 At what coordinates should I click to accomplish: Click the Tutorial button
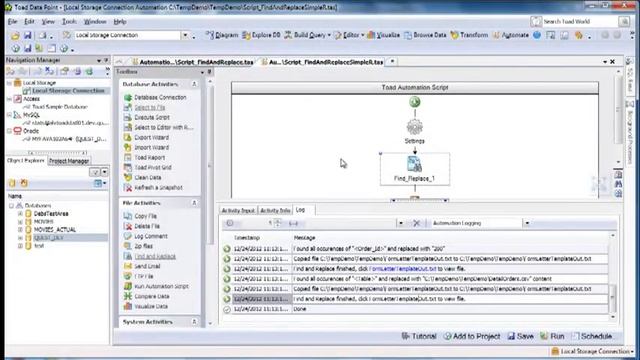419,336
